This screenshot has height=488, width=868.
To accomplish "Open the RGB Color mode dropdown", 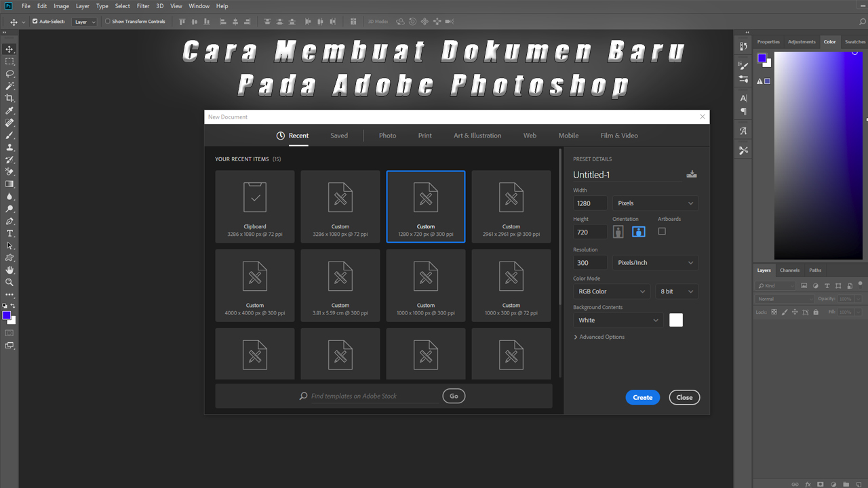I will point(612,291).
